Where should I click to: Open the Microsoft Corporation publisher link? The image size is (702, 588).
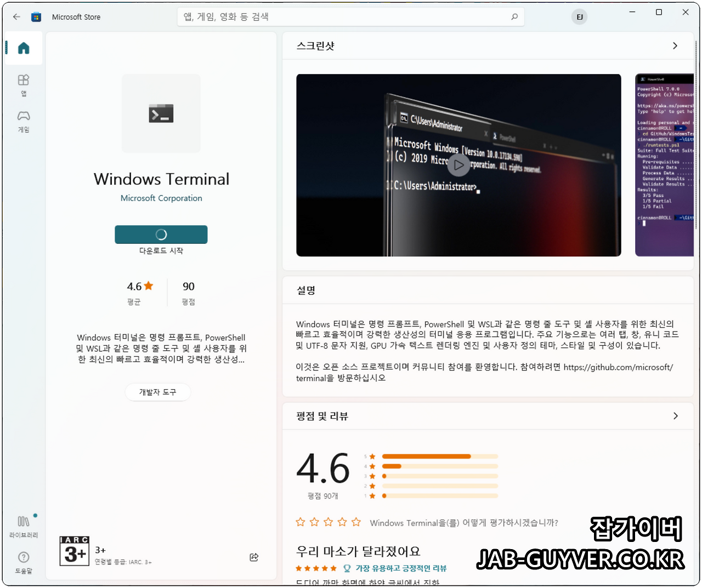161,198
